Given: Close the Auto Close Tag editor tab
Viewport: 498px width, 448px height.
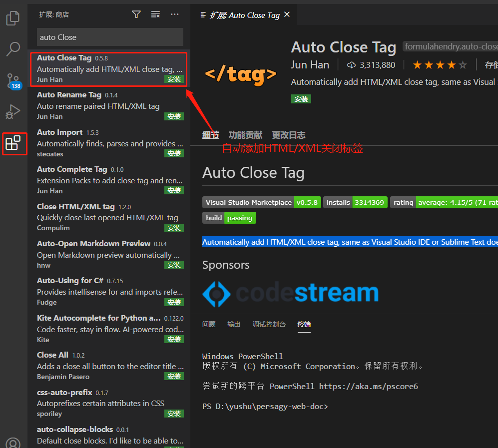Looking at the screenshot, I should coord(287,14).
